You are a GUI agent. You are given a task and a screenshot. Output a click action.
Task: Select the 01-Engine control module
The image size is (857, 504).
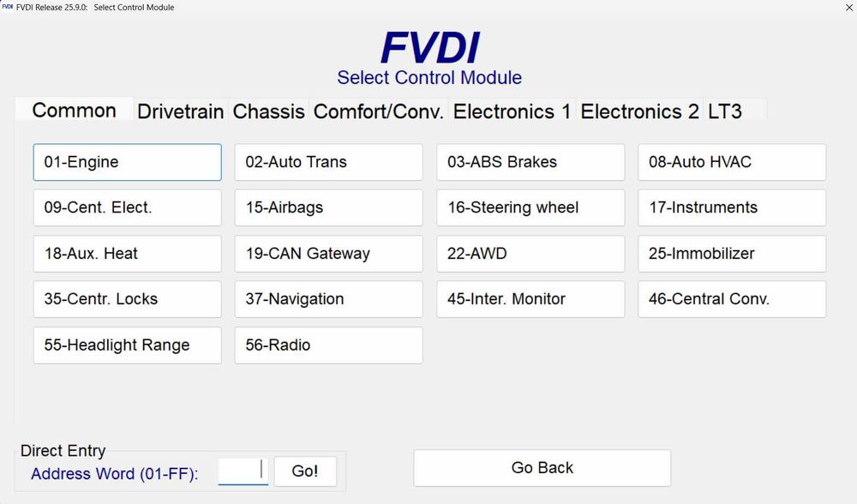click(x=127, y=162)
